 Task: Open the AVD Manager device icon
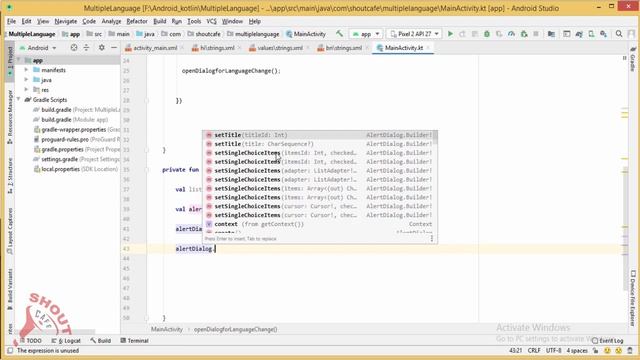[x=591, y=34]
